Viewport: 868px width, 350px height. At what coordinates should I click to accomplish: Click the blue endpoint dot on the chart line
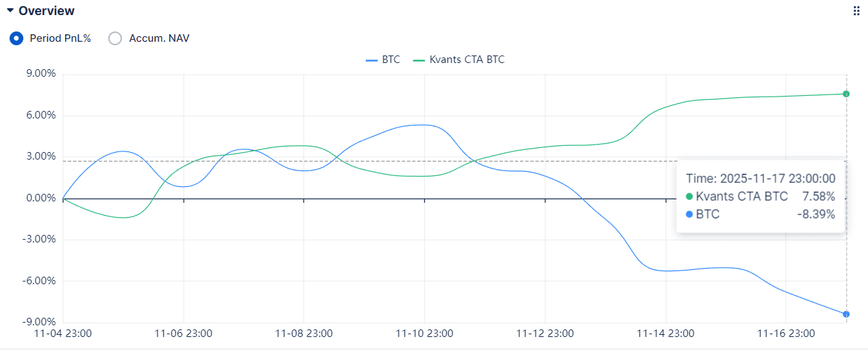click(847, 314)
